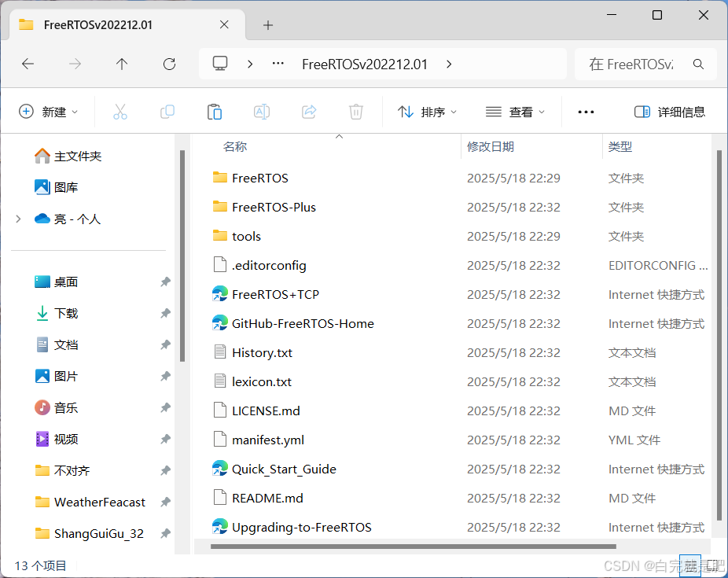Select the Quick_Start_Guide shortcut icon
Viewport: 728px width, 578px height.
(x=220, y=469)
